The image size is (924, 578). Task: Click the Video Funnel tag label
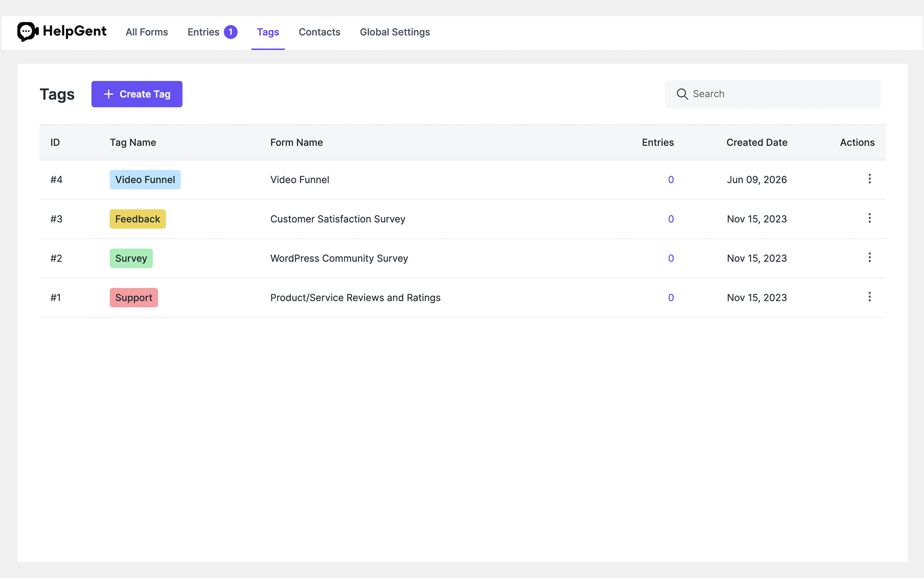(145, 180)
